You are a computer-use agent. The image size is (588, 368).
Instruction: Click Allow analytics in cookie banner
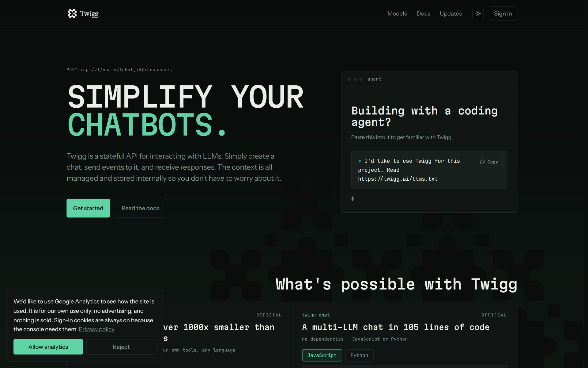coord(48,347)
